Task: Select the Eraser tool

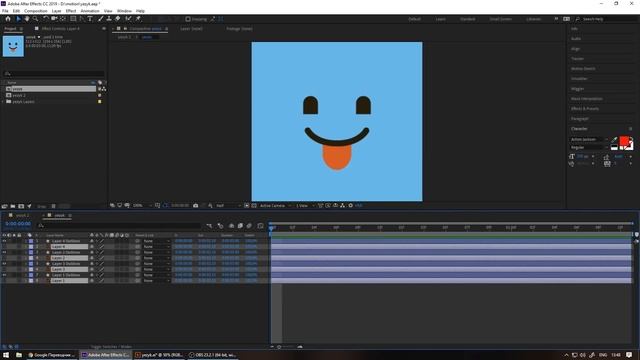Action: [118, 19]
